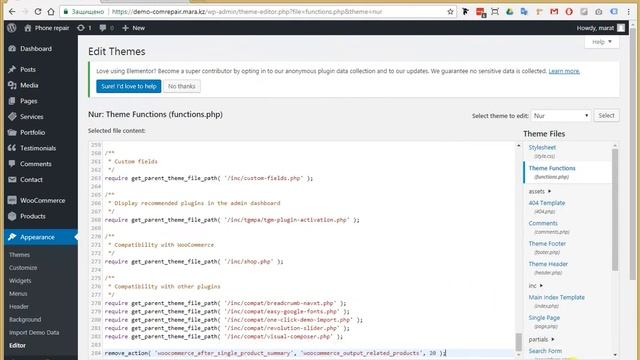Open Widgets submenu item
This screenshot has width=640, height=360.
click(20, 281)
